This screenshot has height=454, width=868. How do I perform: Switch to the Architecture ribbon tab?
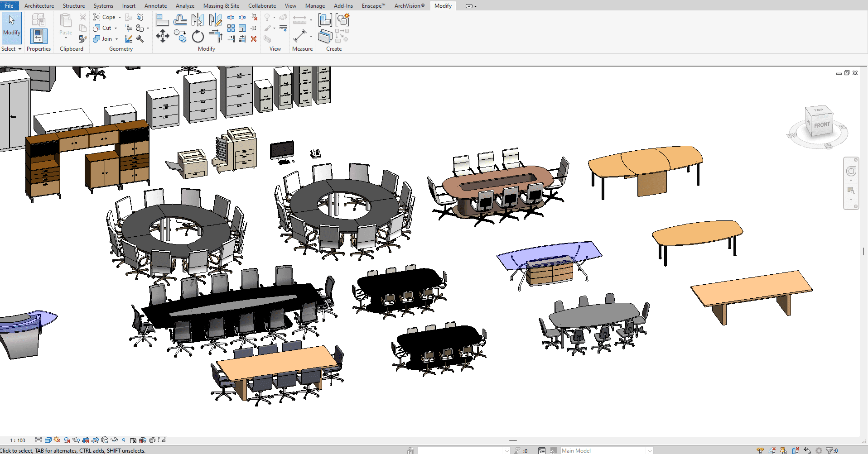tap(39, 6)
